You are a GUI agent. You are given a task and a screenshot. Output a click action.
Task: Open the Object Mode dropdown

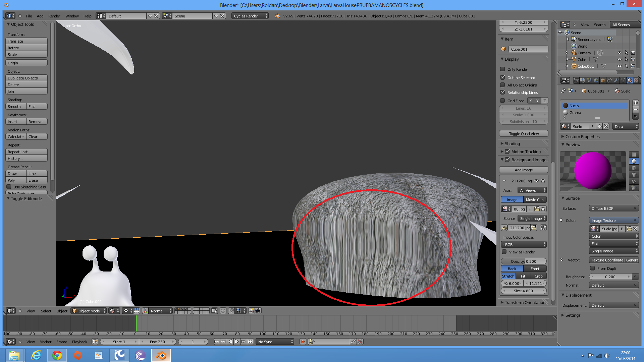(89, 311)
